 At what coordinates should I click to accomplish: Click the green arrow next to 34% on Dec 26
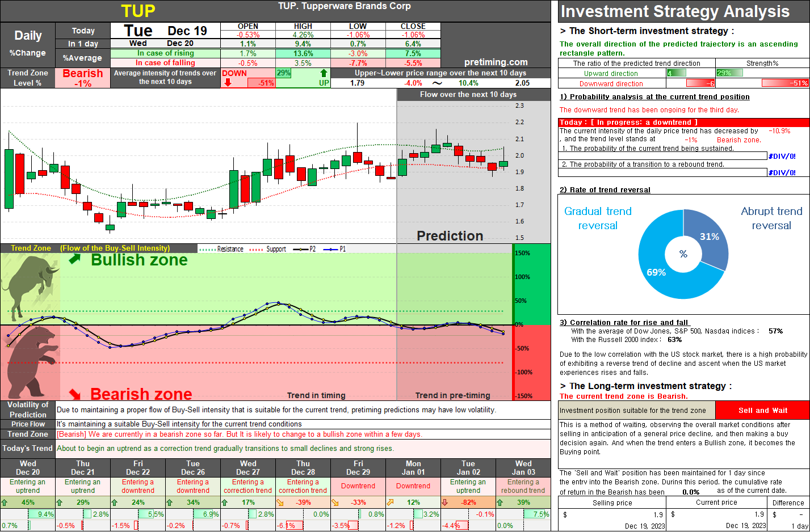tap(170, 503)
